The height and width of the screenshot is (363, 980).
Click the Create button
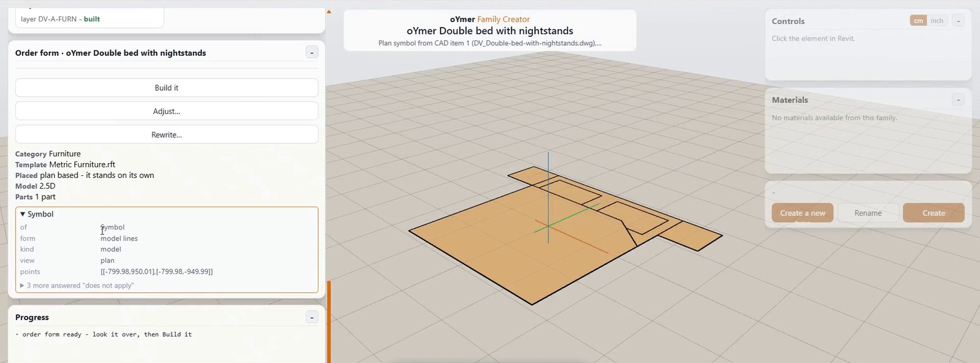tap(933, 213)
